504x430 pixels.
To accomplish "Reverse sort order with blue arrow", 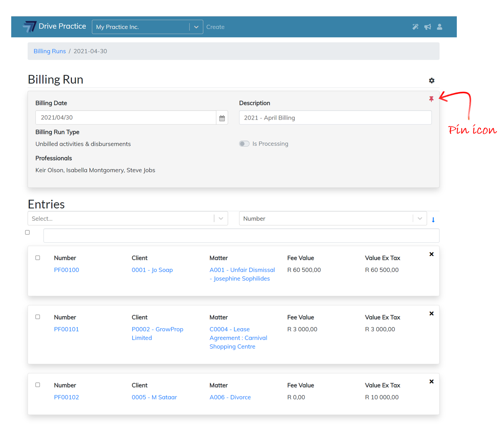I will coord(433,220).
